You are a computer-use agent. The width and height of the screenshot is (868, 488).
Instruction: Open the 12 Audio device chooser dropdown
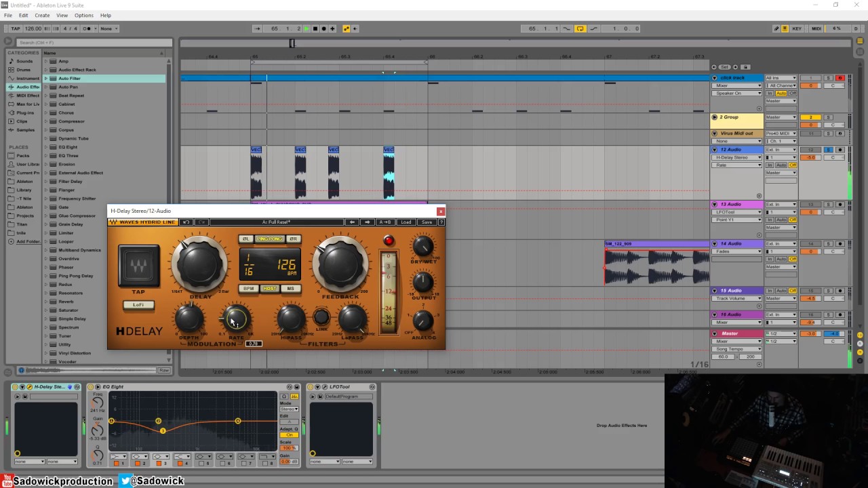[x=738, y=157]
